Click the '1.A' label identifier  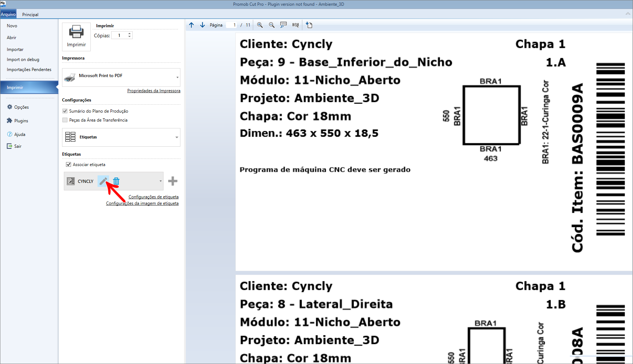coord(556,62)
